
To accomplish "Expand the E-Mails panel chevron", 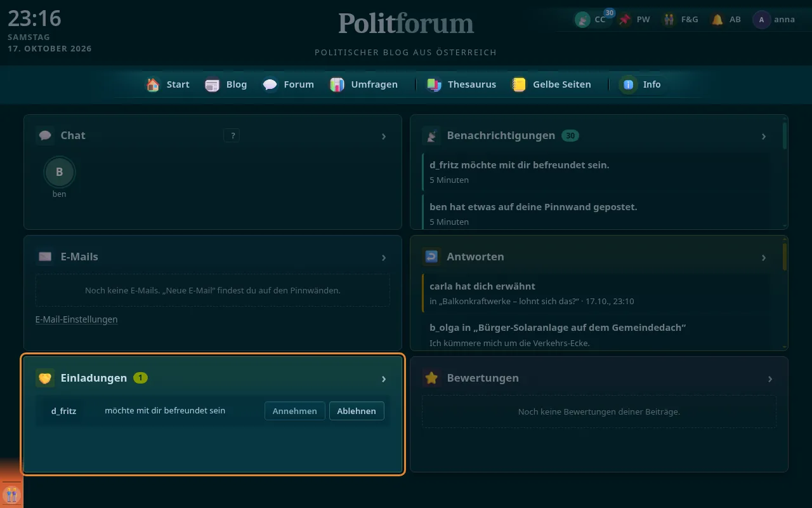I will (384, 257).
